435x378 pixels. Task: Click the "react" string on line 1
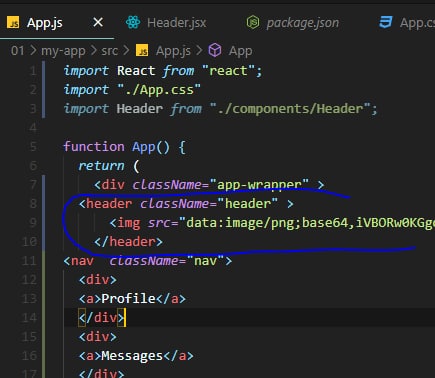click(228, 71)
